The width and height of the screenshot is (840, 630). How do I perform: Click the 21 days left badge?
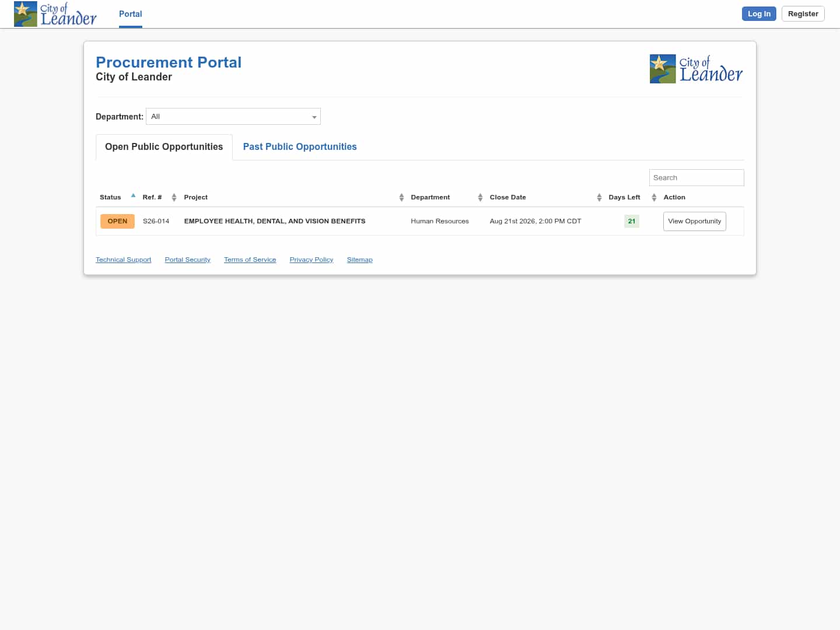click(x=632, y=221)
